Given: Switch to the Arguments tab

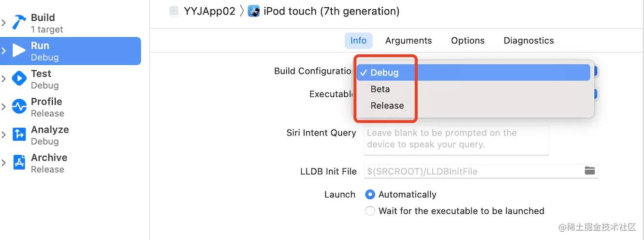Looking at the screenshot, I should 409,41.
